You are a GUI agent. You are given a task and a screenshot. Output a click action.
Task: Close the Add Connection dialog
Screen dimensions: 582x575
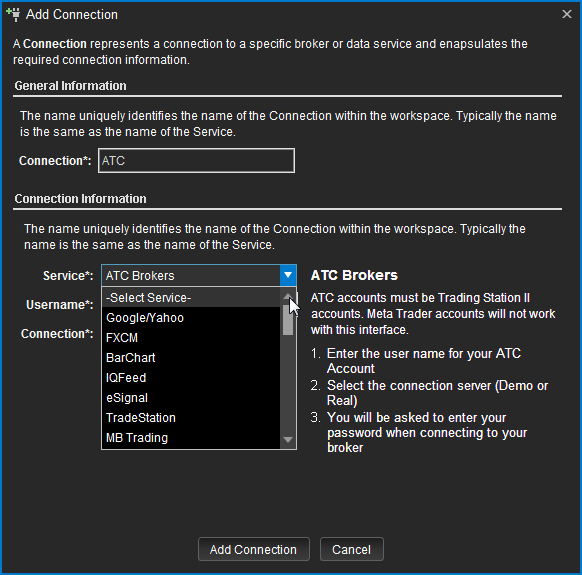pyautogui.click(x=567, y=14)
